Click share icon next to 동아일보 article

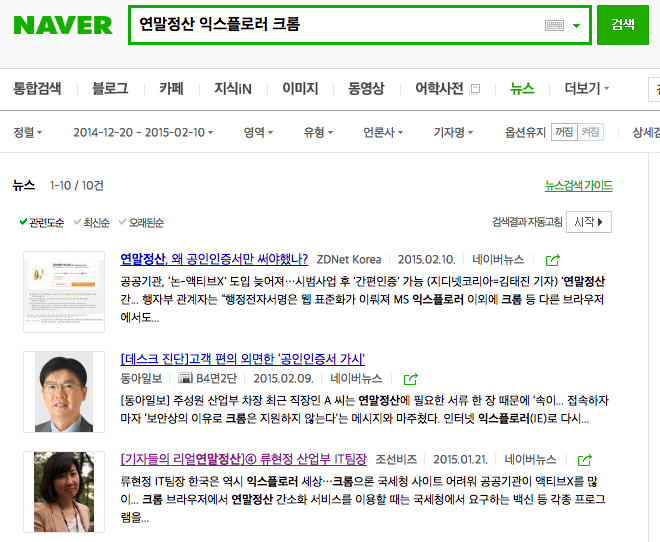click(411, 379)
